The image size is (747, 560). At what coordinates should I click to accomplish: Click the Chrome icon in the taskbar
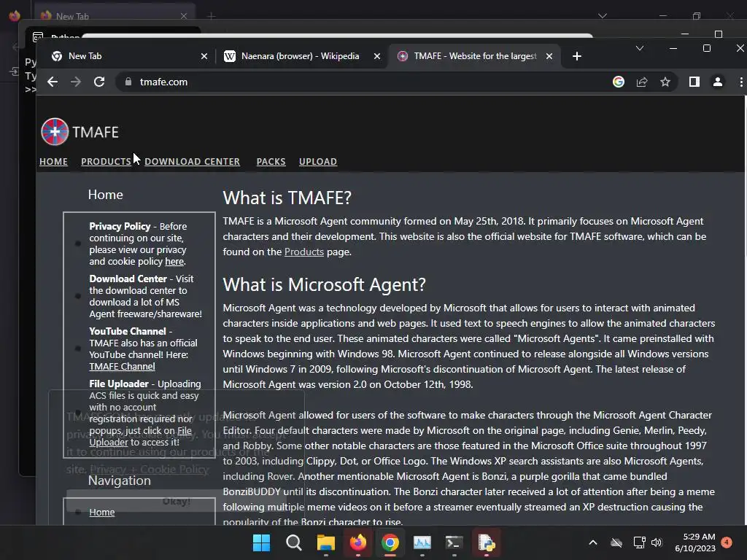pyautogui.click(x=390, y=542)
